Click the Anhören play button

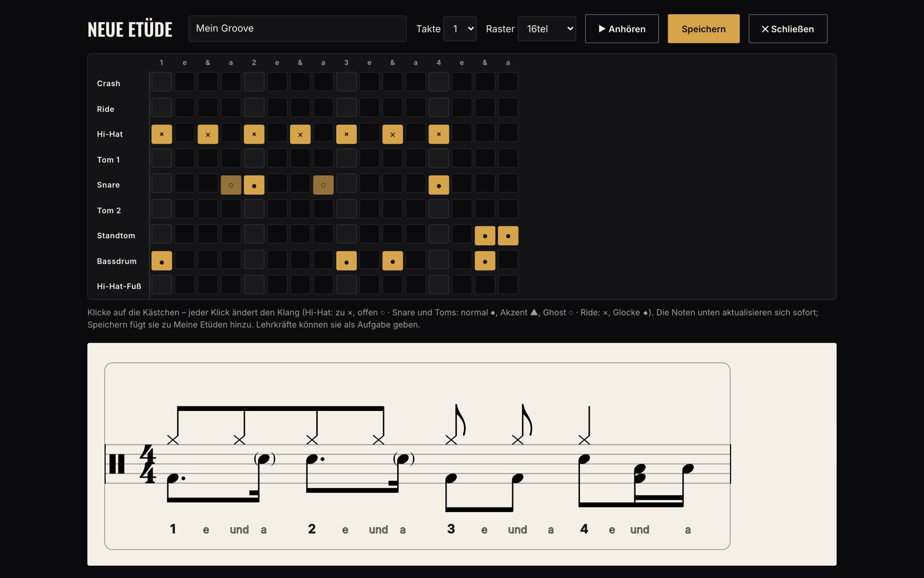coord(621,29)
